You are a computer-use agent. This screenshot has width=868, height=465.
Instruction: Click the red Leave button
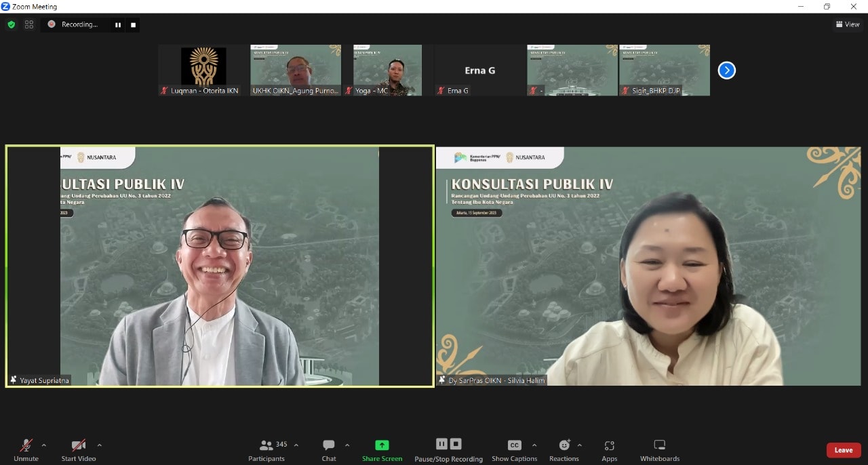(843, 450)
